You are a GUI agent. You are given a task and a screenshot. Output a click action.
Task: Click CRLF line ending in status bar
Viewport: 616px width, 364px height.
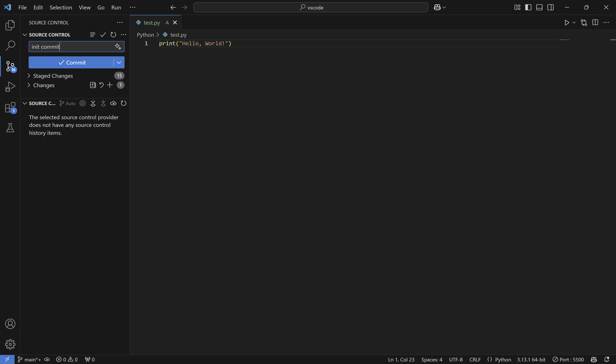click(x=475, y=359)
